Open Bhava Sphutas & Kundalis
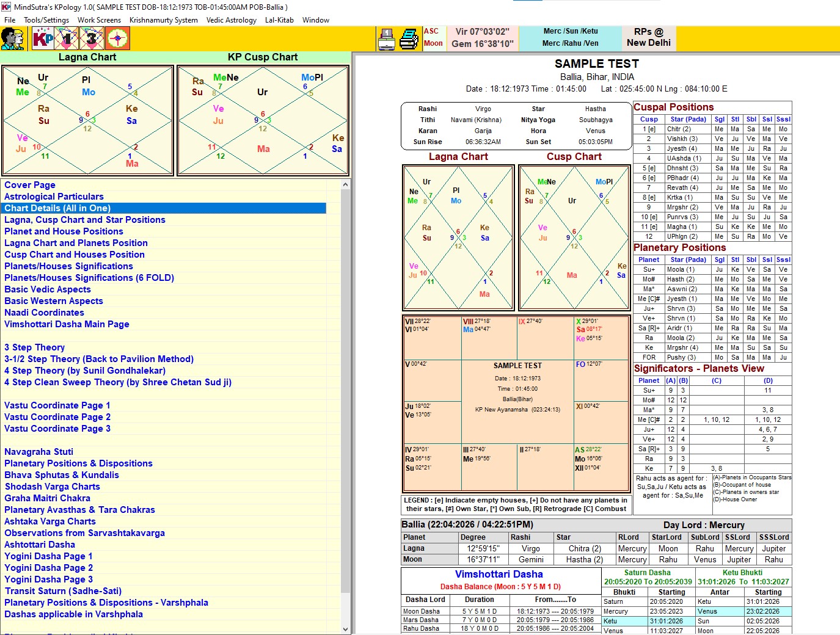840x635 pixels. coord(62,475)
